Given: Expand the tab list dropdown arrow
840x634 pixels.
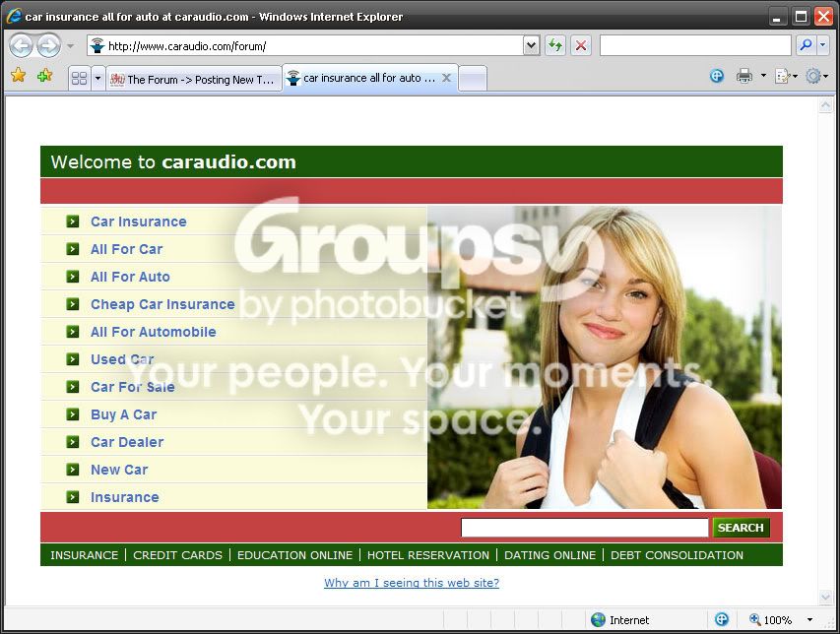Looking at the screenshot, I should [x=97, y=79].
